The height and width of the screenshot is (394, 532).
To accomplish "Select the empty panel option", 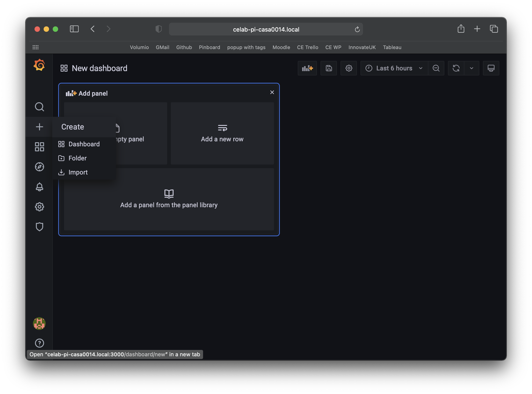I will [142, 133].
